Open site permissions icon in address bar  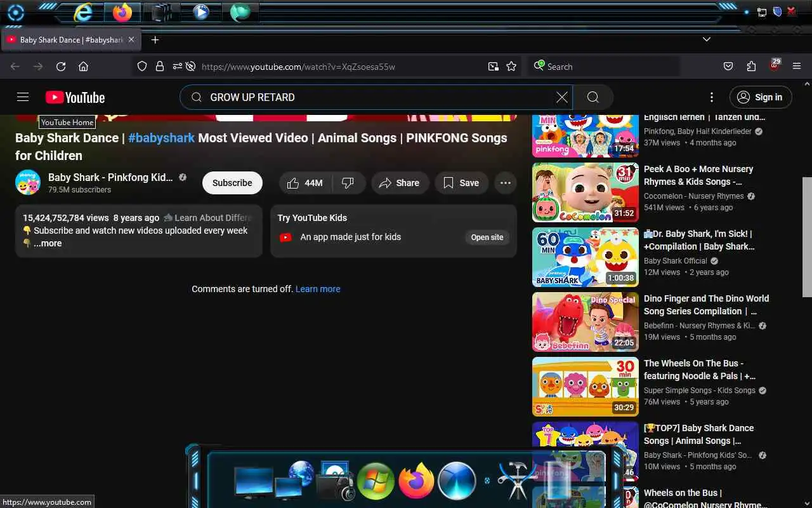click(177, 67)
